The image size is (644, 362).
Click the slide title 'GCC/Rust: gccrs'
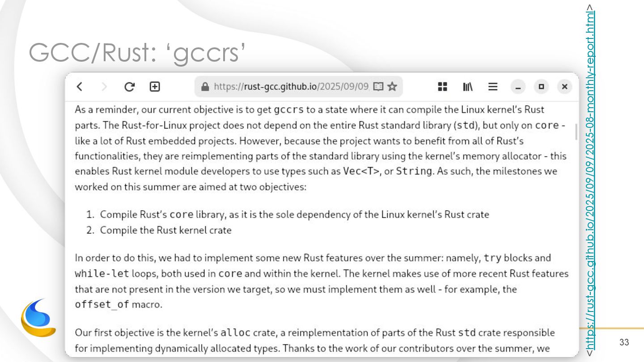pos(137,53)
